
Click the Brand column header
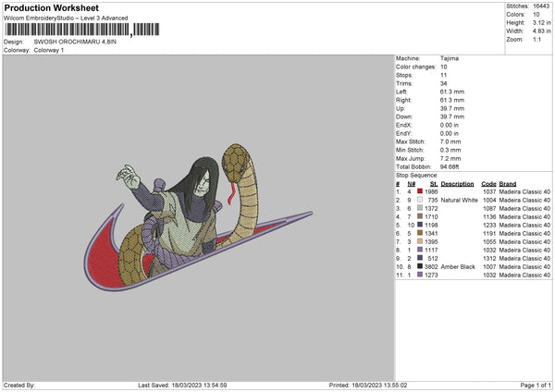tap(508, 184)
